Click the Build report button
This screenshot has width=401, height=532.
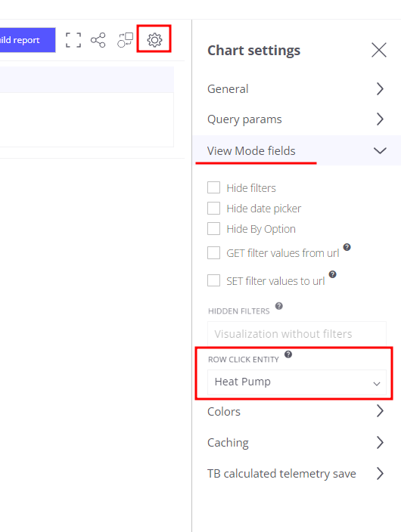pos(27,40)
